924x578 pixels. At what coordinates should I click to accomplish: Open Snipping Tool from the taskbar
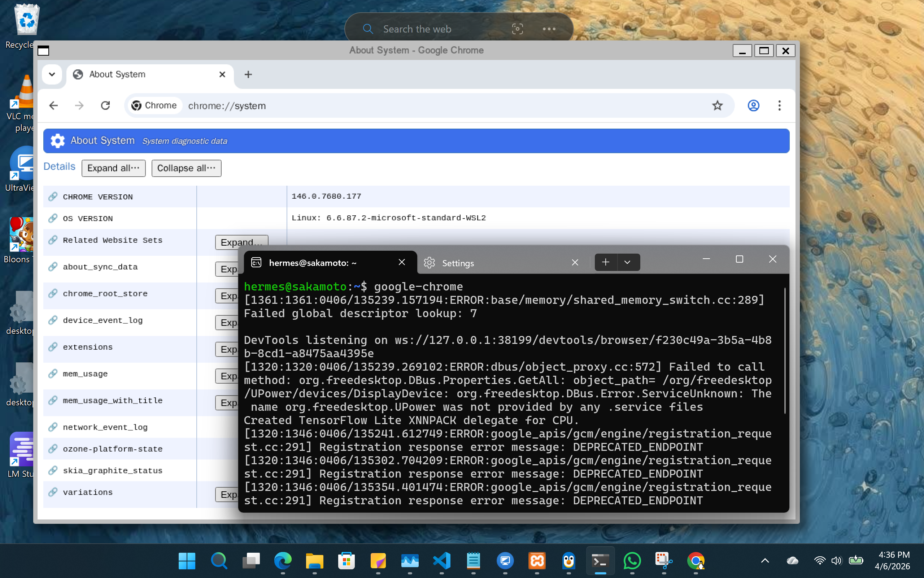point(664,561)
